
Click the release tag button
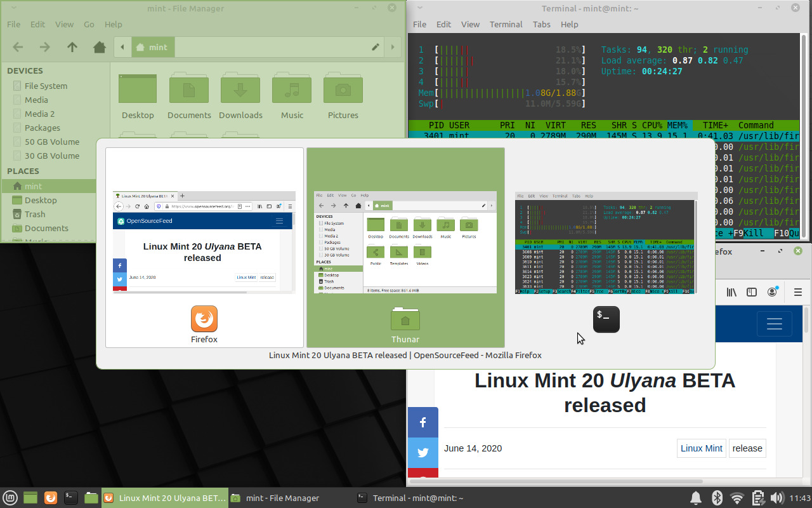point(747,448)
